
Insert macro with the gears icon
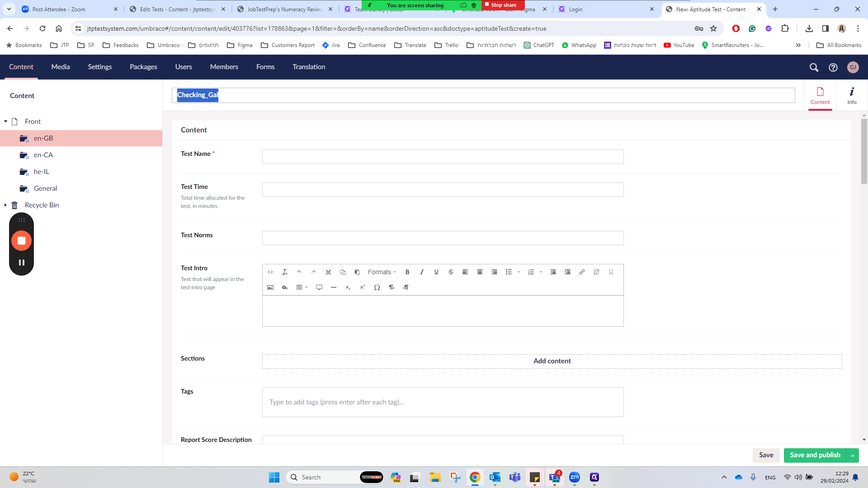point(285,287)
